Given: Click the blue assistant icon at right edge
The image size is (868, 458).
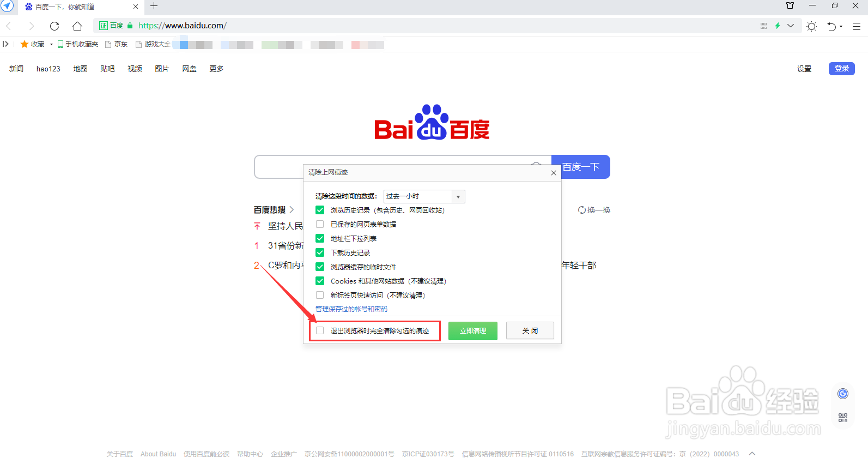Looking at the screenshot, I should pyautogui.click(x=843, y=394).
